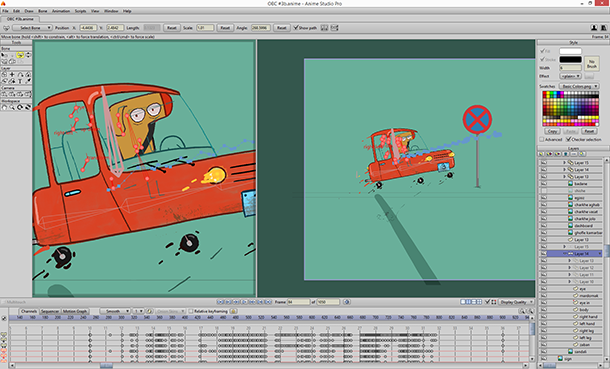Open the Effect plain dropdown
Image resolution: width=610 pixels, height=369 pixels.
click(570, 76)
